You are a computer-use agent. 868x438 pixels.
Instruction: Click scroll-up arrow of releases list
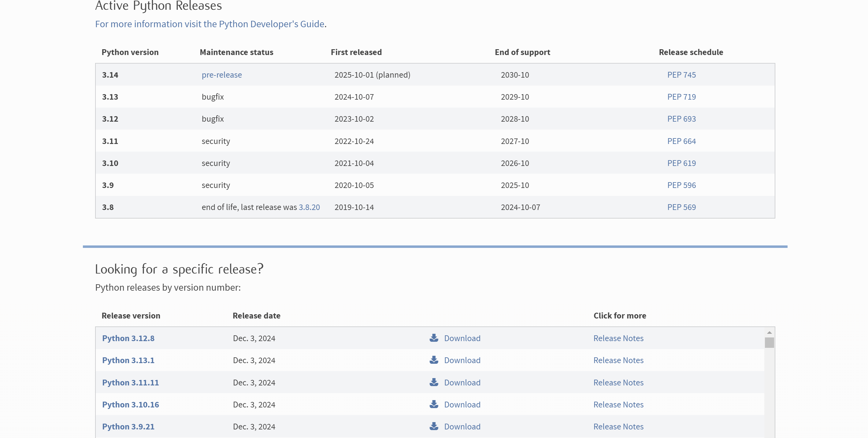769,333
